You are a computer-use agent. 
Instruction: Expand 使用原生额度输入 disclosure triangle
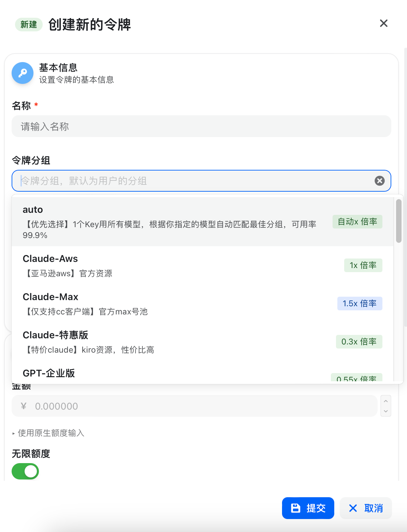coord(14,433)
